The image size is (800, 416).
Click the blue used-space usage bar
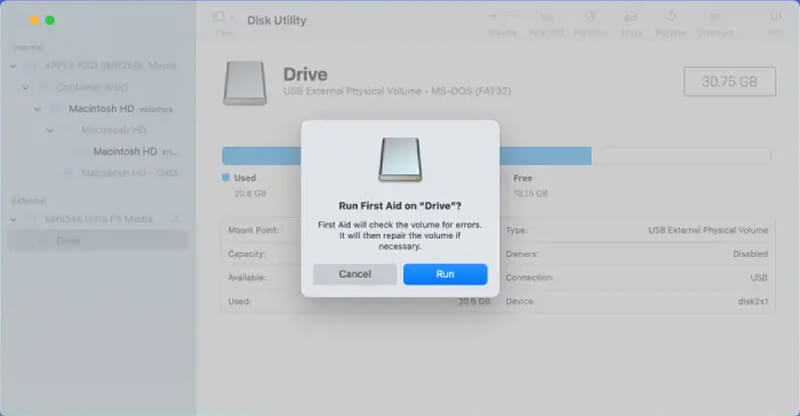(x=407, y=156)
